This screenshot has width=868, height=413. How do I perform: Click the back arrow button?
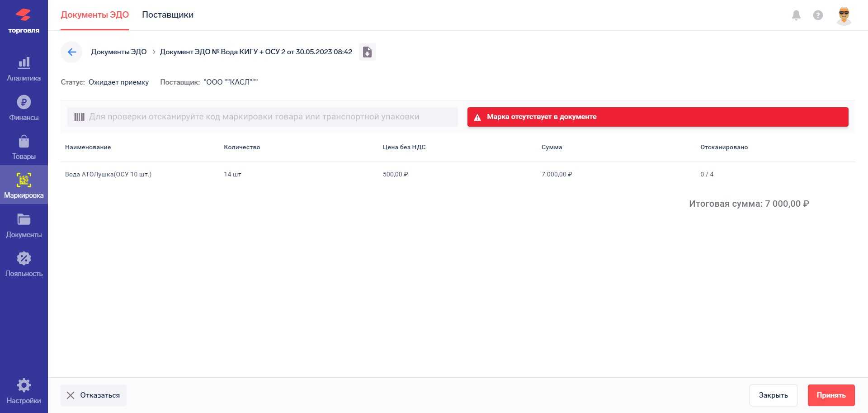pyautogui.click(x=71, y=52)
